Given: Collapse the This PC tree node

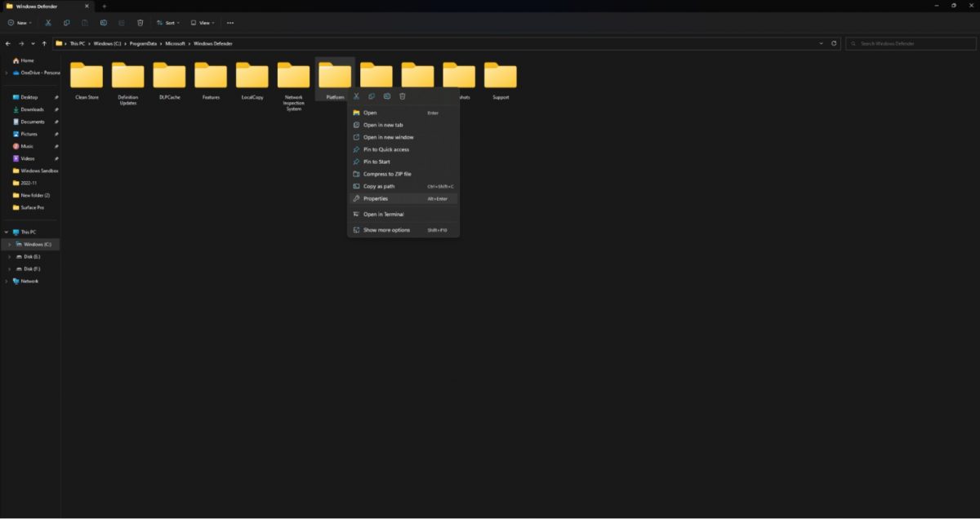Looking at the screenshot, I should pos(6,232).
